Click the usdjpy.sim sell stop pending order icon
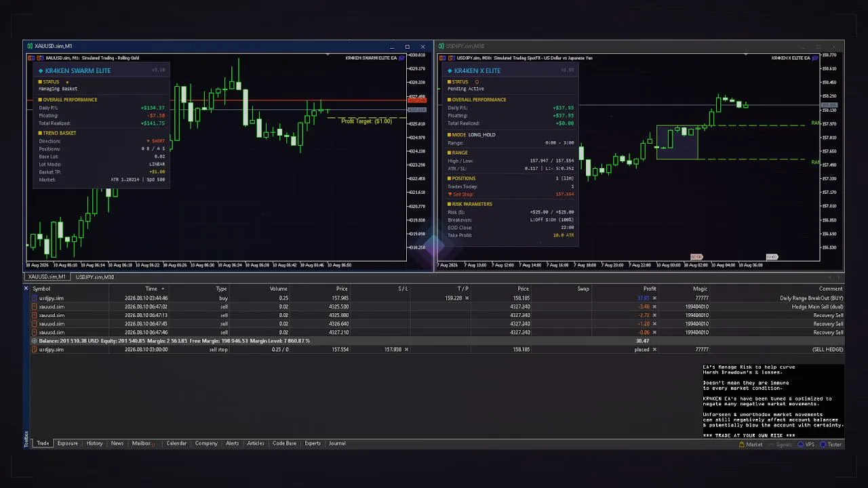Screen dimensions: 868x488 coord(35,350)
